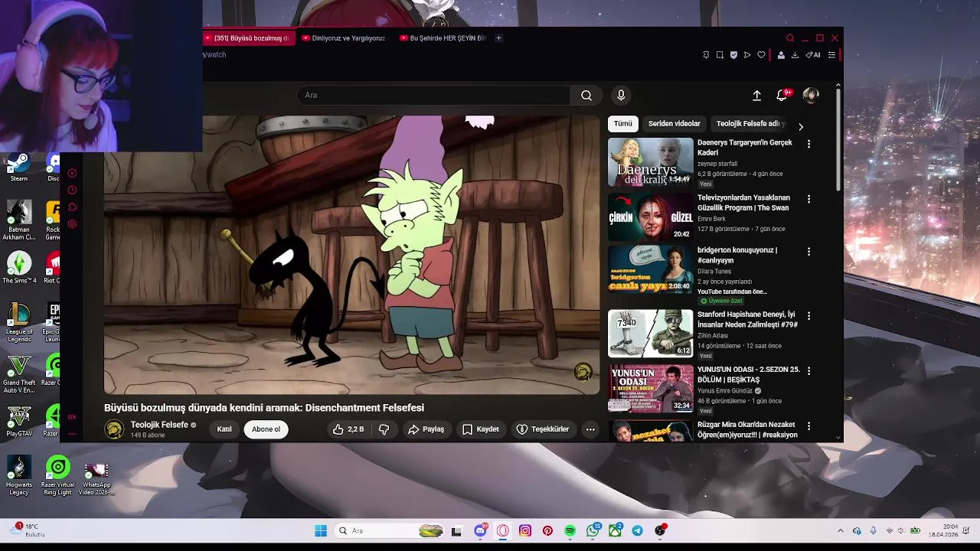Open The Swan video thumbnail

click(x=650, y=217)
